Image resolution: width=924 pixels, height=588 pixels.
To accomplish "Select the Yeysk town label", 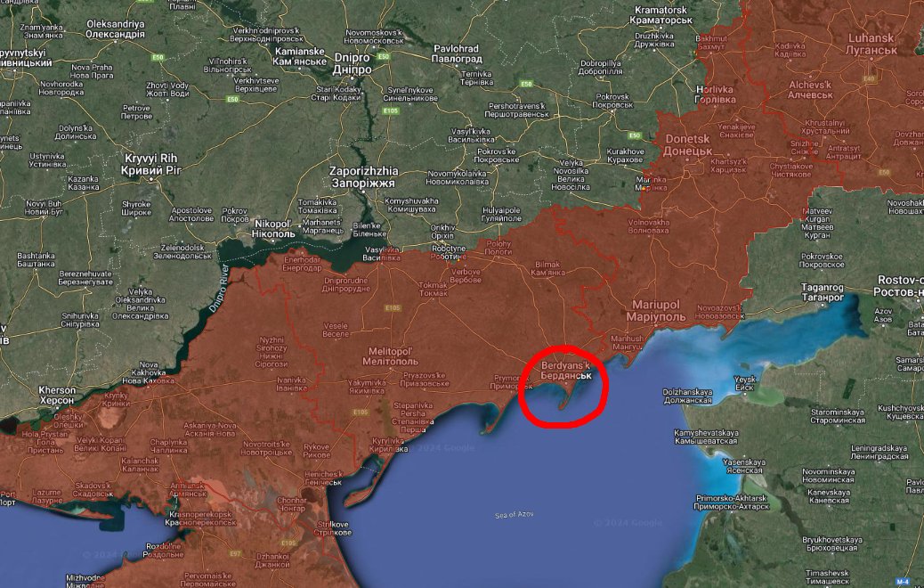I will pyautogui.click(x=745, y=383).
